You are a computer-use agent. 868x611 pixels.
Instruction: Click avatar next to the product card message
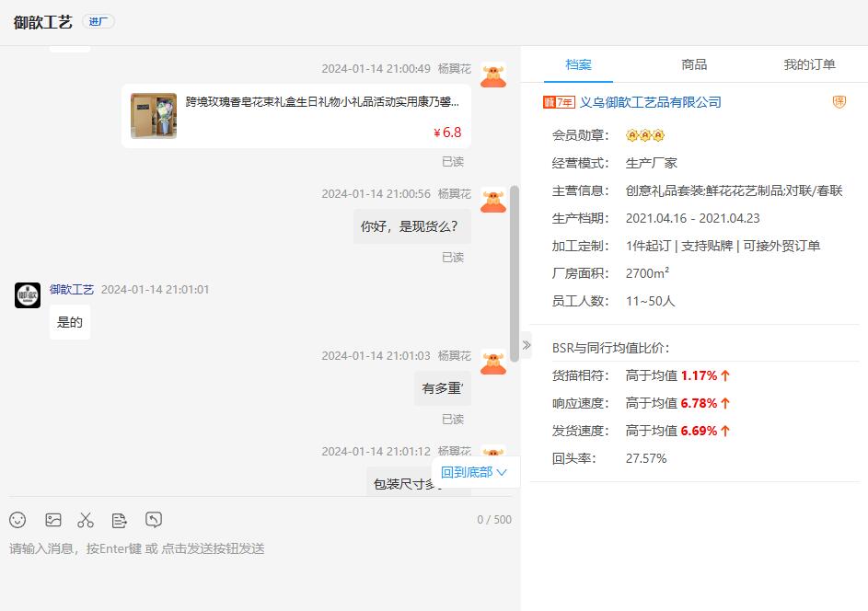(493, 75)
